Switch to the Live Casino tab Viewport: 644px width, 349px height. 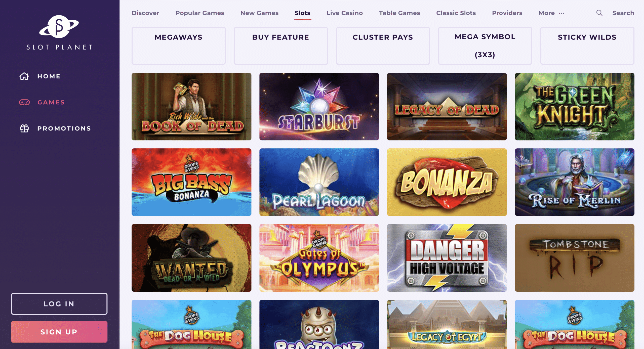tap(344, 13)
